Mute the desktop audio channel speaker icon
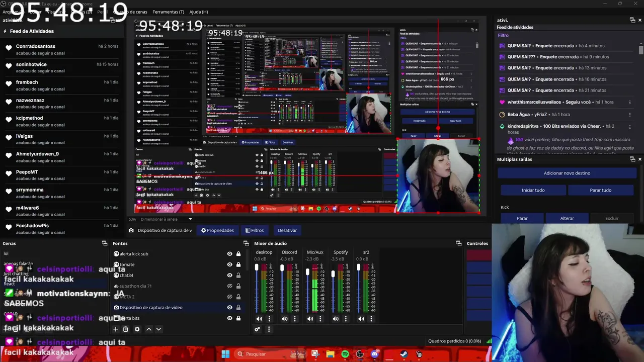Screen dimensions: 644x362 (x=259, y=319)
